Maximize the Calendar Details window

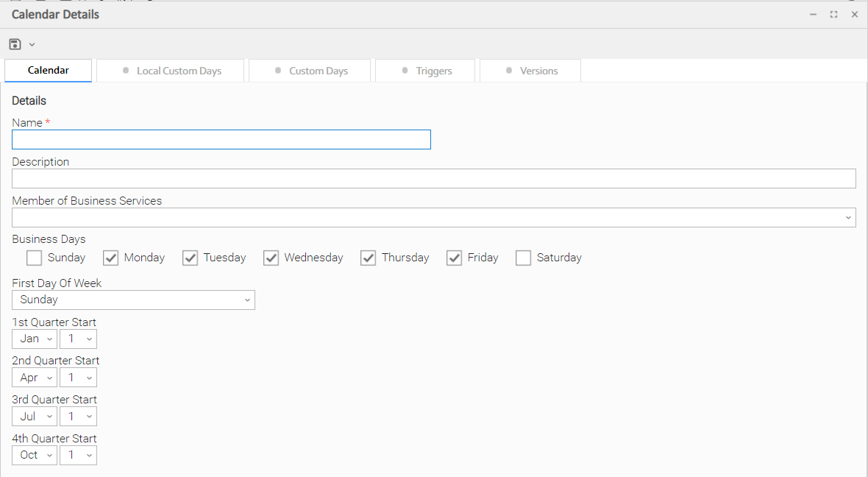833,15
